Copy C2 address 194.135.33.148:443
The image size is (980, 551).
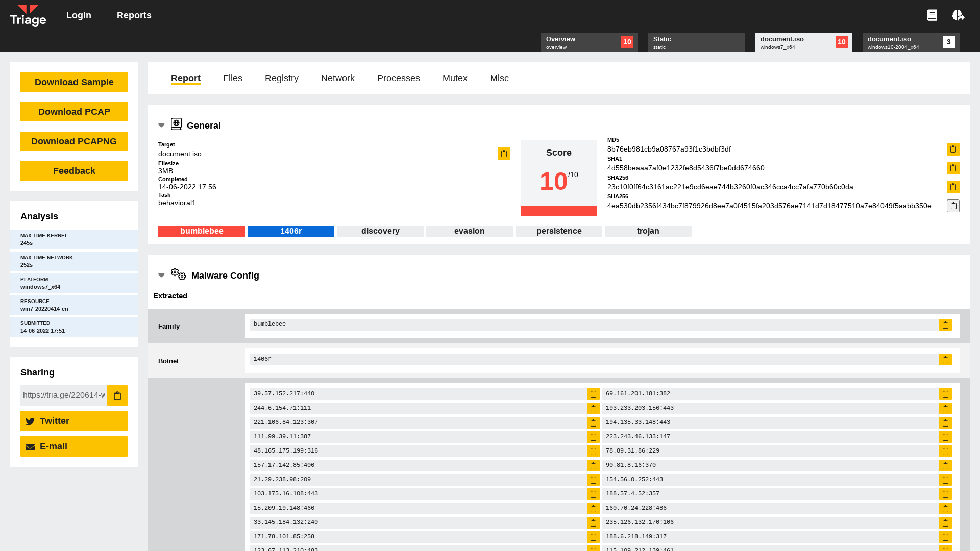(945, 423)
